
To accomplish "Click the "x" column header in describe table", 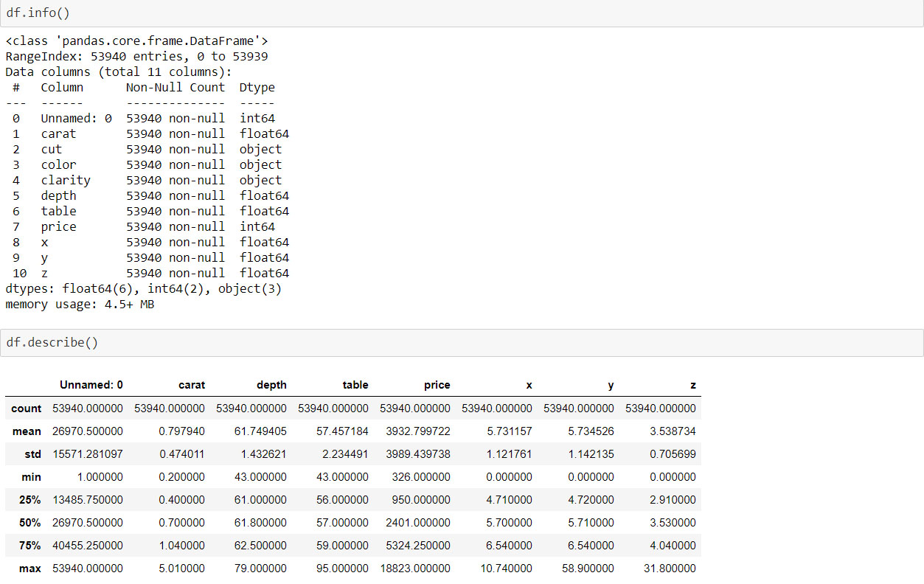I will pos(529,385).
